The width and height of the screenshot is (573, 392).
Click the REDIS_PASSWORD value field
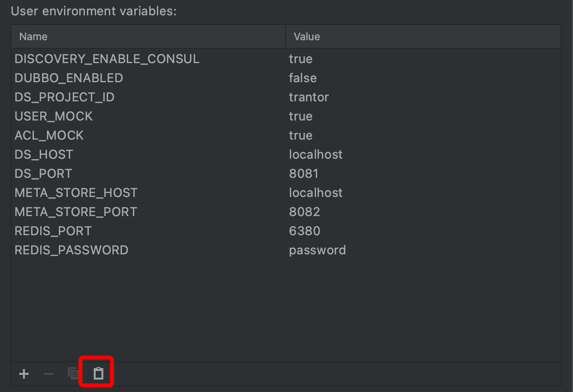click(x=317, y=250)
